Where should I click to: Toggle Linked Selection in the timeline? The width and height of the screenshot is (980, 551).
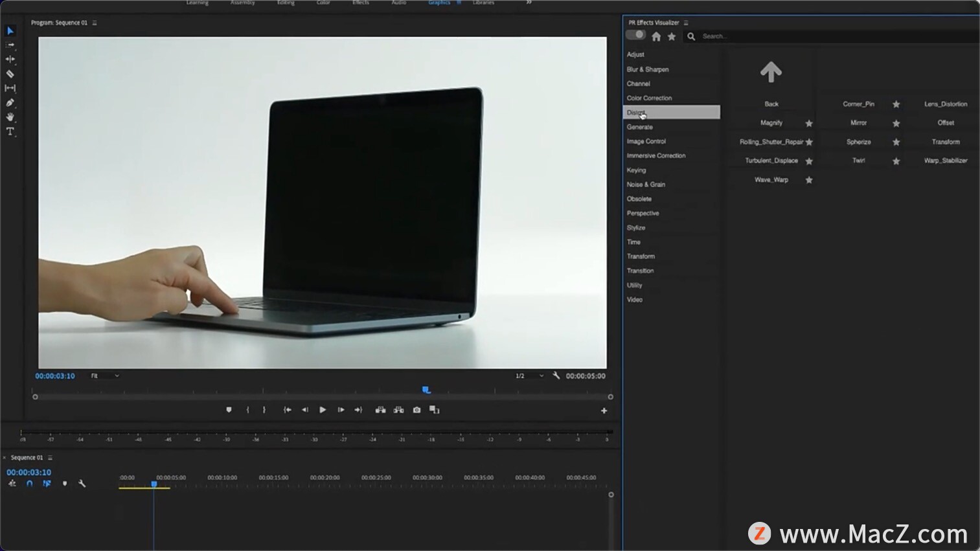click(47, 484)
